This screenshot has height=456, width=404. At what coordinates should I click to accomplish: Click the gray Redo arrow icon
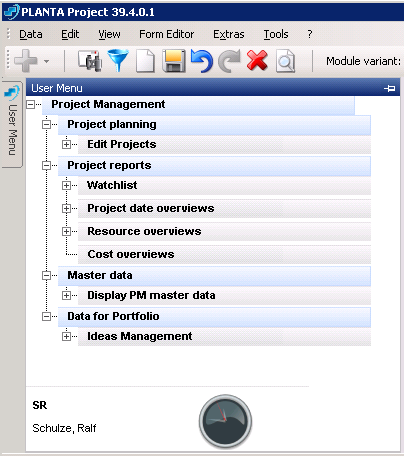[x=229, y=61]
